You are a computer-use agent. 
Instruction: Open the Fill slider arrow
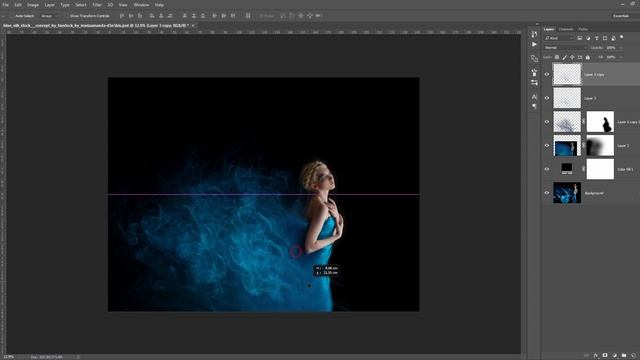click(621, 57)
